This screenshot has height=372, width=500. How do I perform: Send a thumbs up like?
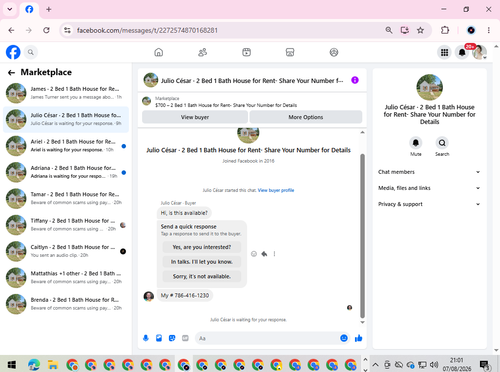[359, 338]
